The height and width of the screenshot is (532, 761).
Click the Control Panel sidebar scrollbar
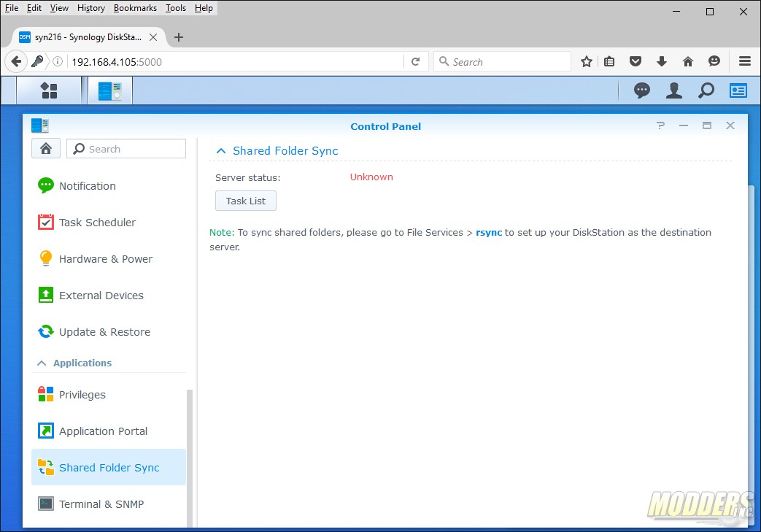click(x=189, y=458)
